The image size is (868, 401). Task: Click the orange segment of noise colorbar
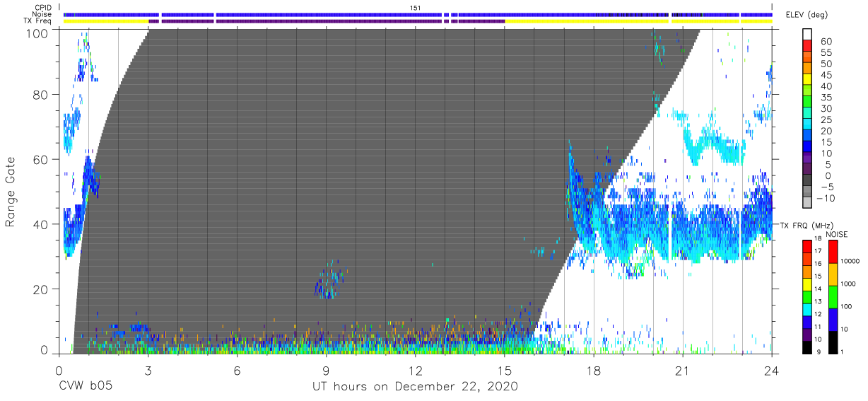[x=833, y=274]
